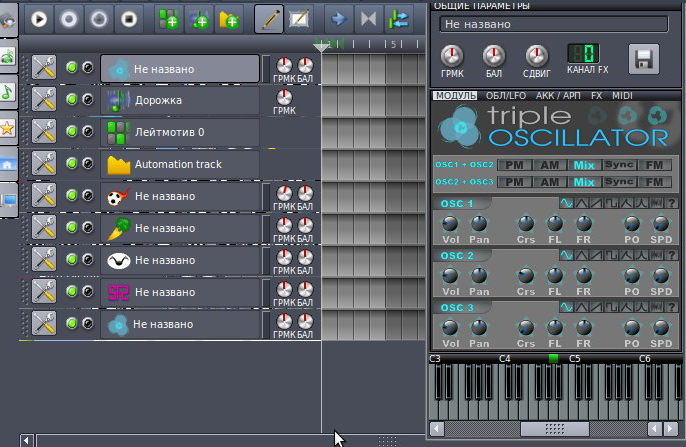
Task: Click the timeline position marker in song editor
Action: click(x=322, y=46)
